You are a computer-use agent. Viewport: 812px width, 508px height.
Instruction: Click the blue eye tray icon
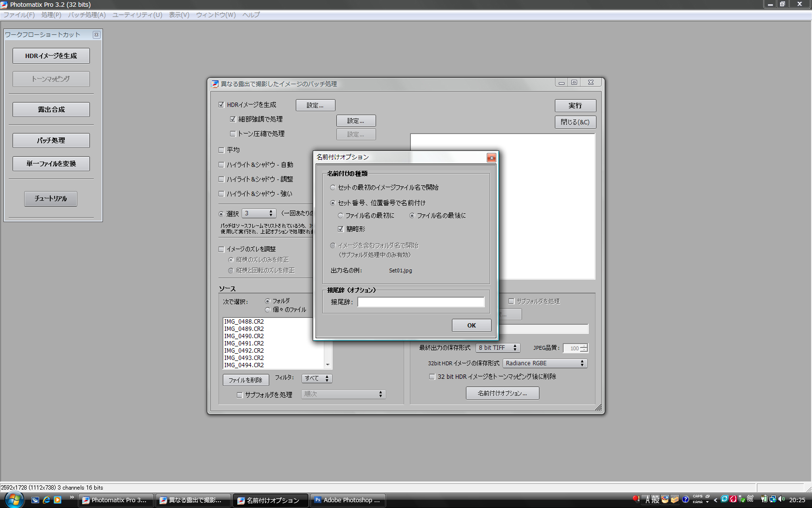(x=725, y=499)
